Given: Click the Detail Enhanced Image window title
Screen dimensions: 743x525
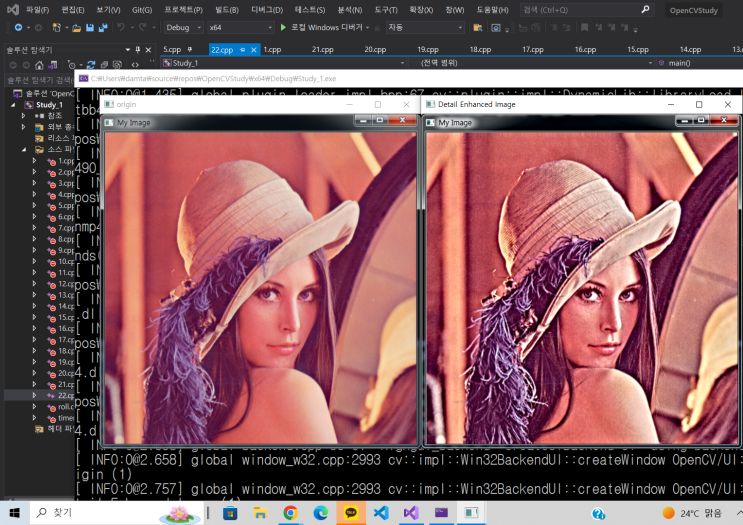Looking at the screenshot, I should 476,104.
